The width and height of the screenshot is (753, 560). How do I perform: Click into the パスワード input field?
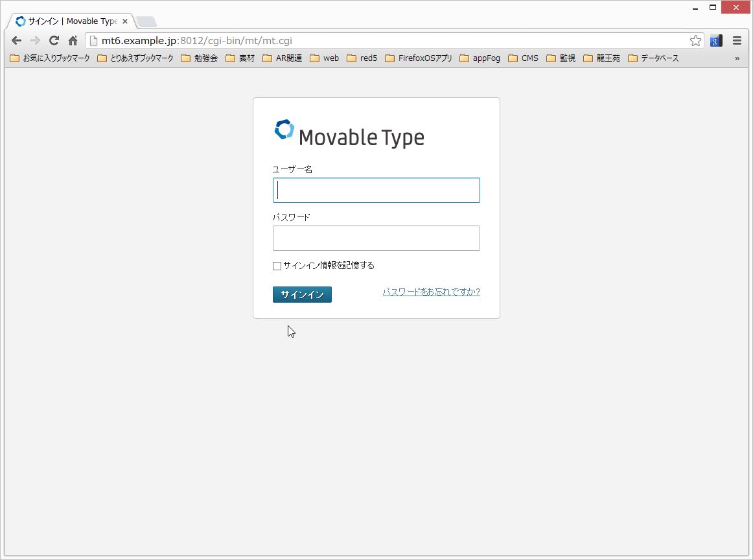click(x=376, y=239)
